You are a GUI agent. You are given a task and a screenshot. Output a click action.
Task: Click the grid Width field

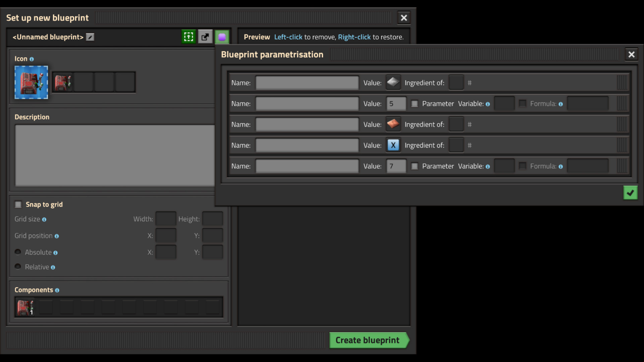[166, 219]
